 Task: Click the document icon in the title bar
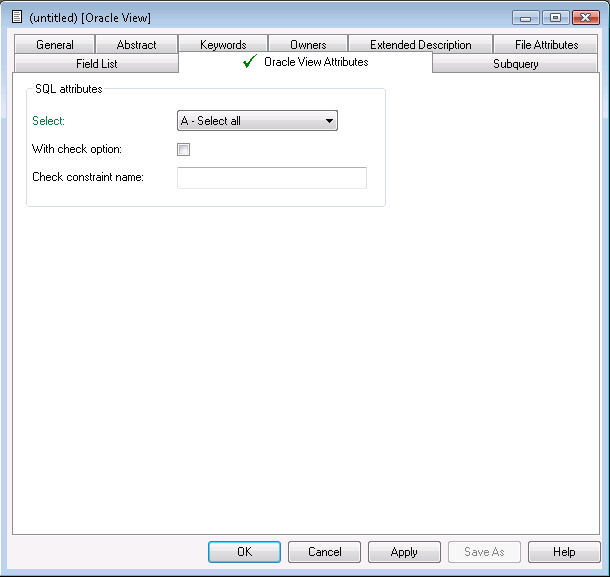point(16,17)
